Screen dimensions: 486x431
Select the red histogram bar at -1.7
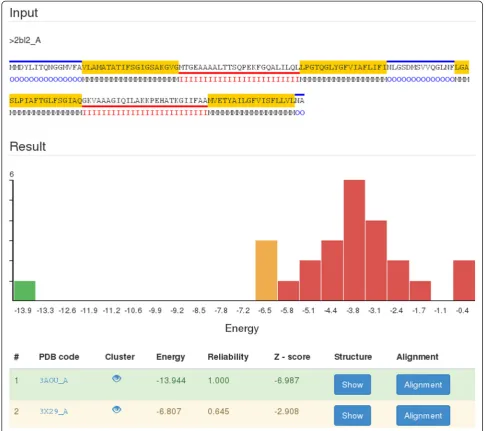click(420, 291)
